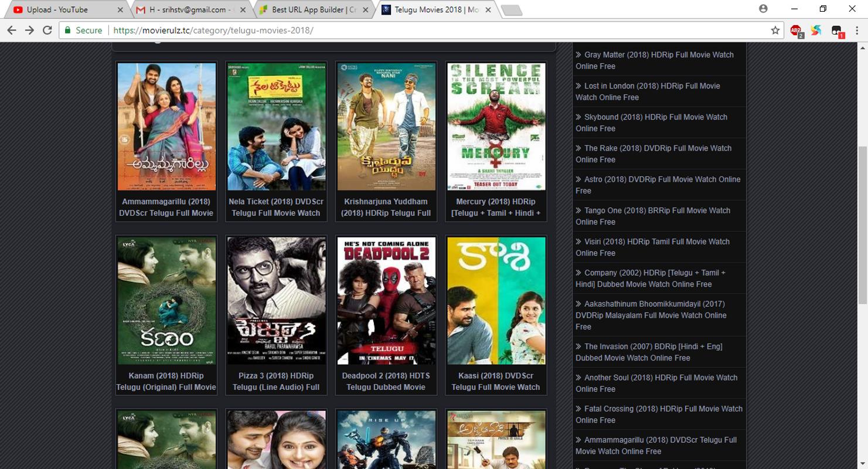This screenshot has width=868, height=469.
Task: Open sidebar link Company (2002) HDRip
Action: [651, 278]
